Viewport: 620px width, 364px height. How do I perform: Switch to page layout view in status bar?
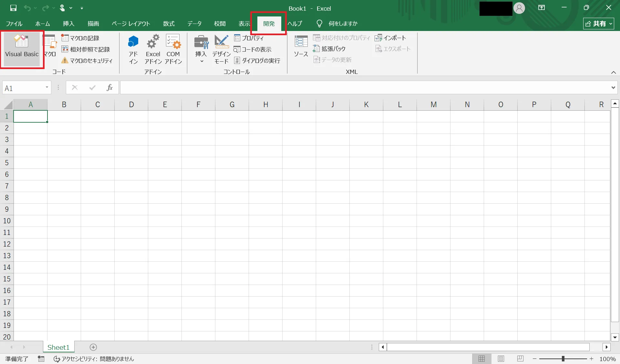pos(501,359)
